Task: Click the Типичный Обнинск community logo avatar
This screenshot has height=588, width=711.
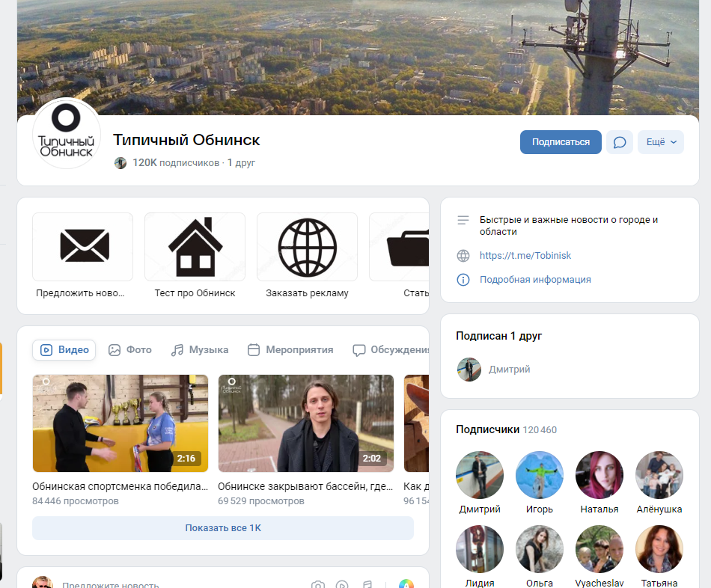Action: pos(66,134)
